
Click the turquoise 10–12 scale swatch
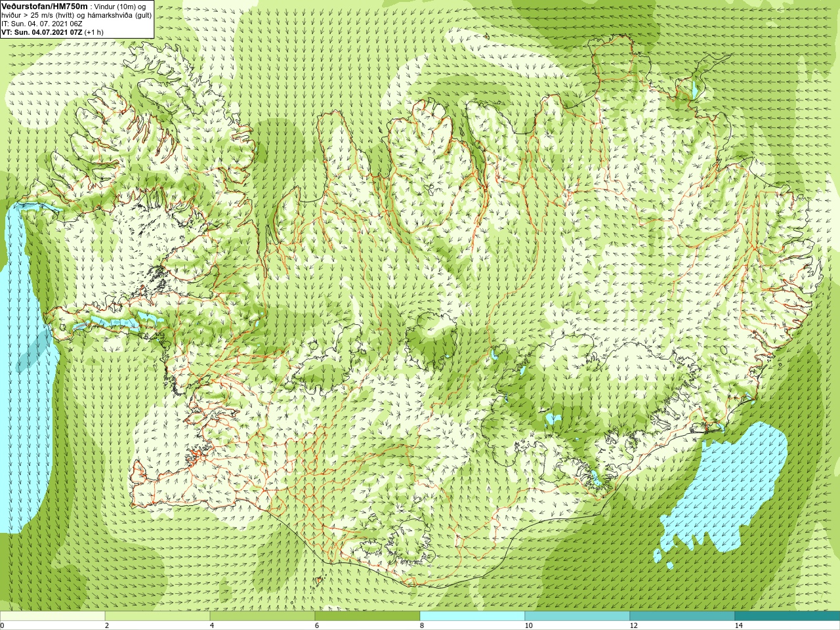tap(577, 616)
